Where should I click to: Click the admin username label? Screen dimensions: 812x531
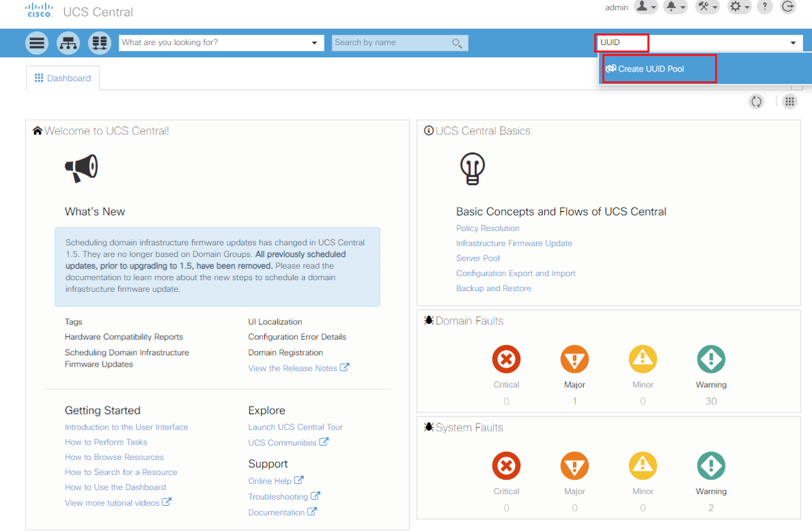(616, 7)
